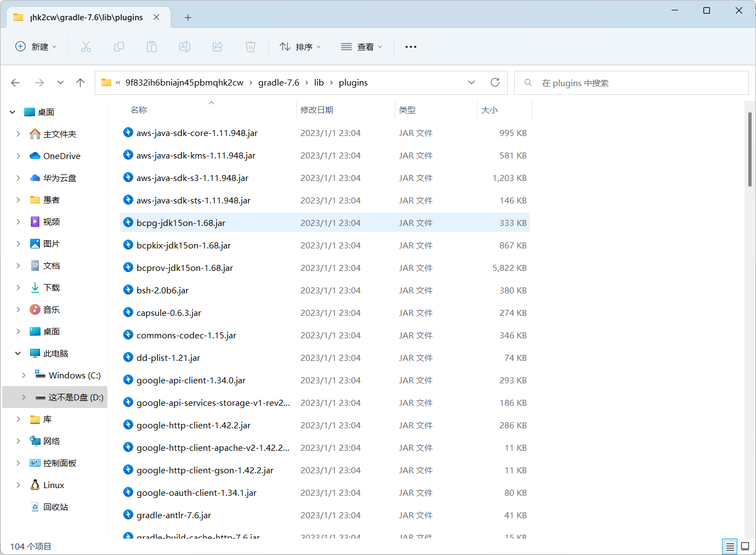Click the Cut scissors icon in toolbar

[x=86, y=47]
